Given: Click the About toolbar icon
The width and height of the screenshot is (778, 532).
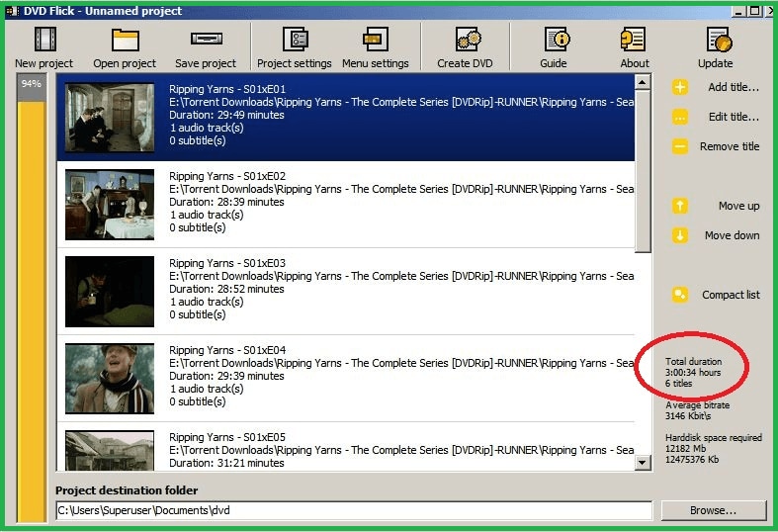Looking at the screenshot, I should click(633, 40).
